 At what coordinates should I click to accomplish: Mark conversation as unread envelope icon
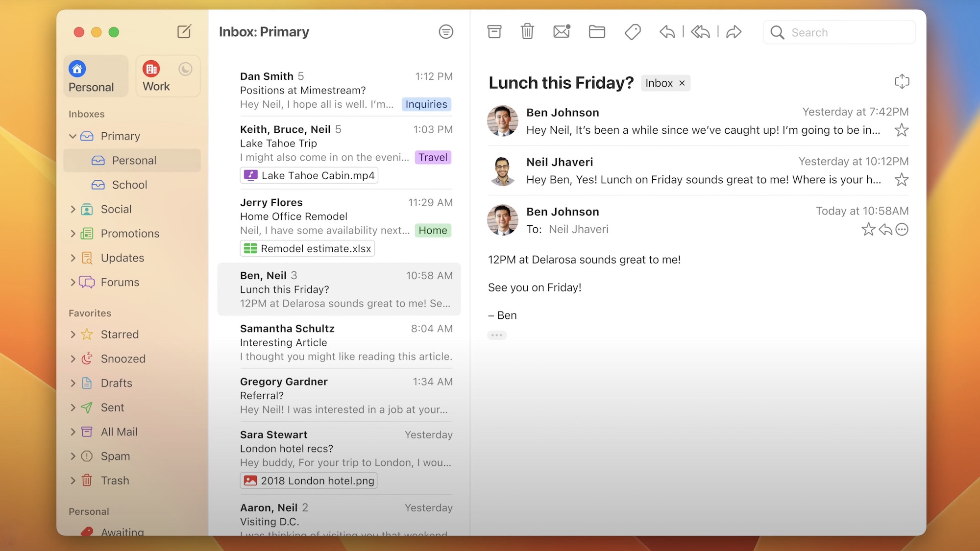point(562,32)
